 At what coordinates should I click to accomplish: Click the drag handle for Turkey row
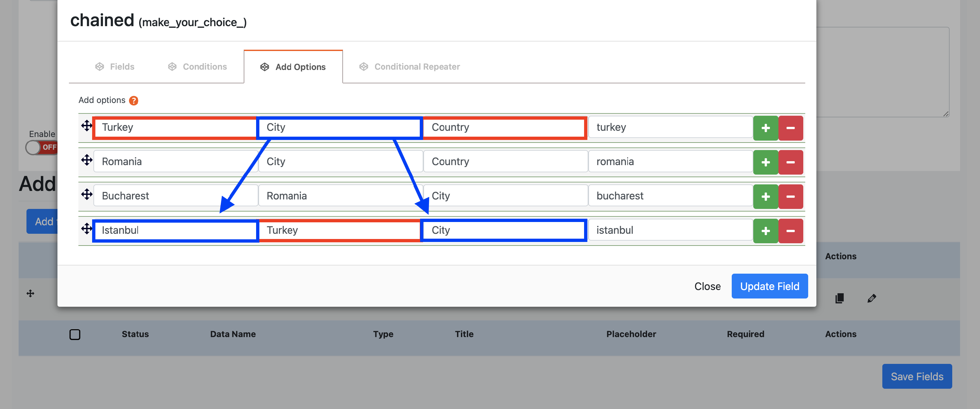click(x=87, y=126)
